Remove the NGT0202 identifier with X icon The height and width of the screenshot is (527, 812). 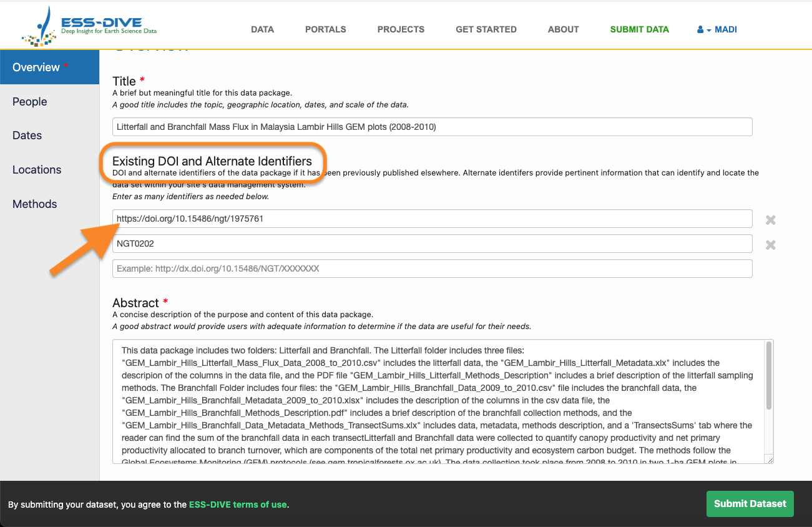coord(771,245)
